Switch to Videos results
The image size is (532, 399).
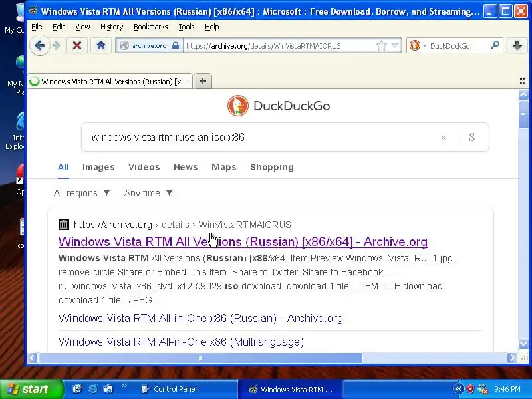(144, 167)
